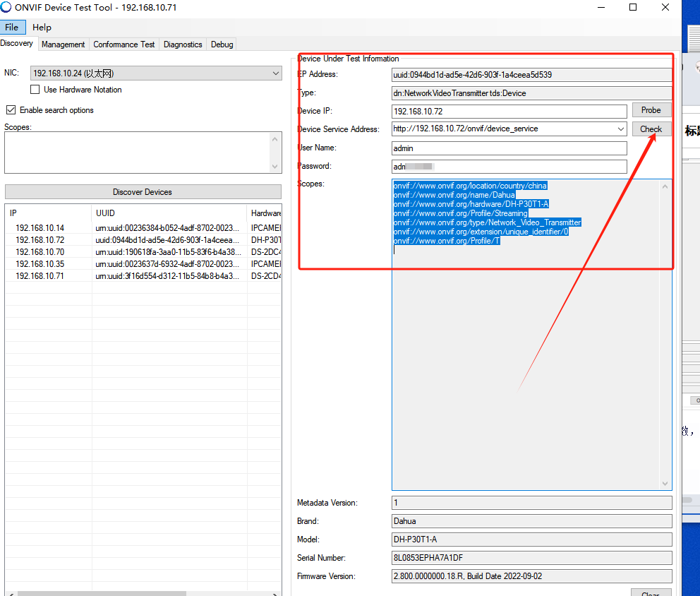Switch to the Management tab
This screenshot has width=700, height=596.
63,44
